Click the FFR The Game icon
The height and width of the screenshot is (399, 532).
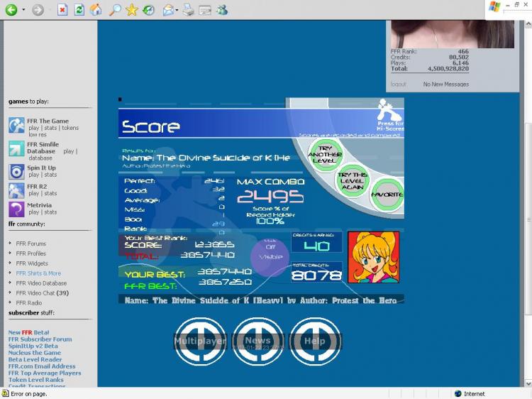pos(16,125)
